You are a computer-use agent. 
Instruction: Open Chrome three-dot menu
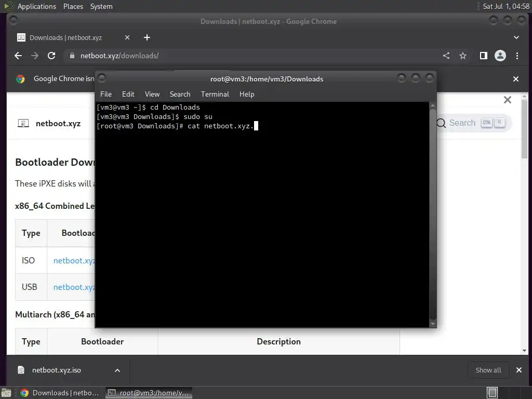click(517, 56)
